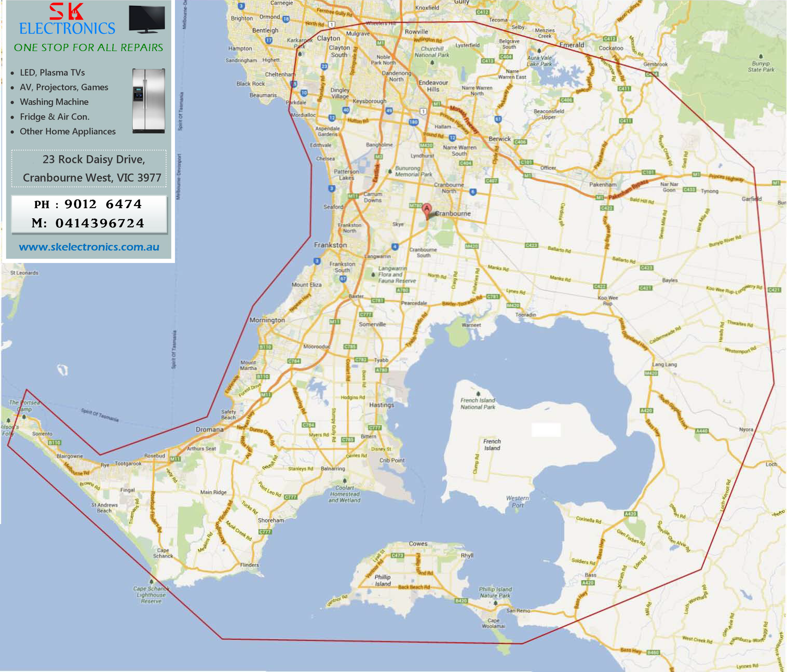Click the Somerville town label
The height and width of the screenshot is (672, 787).
(372, 324)
